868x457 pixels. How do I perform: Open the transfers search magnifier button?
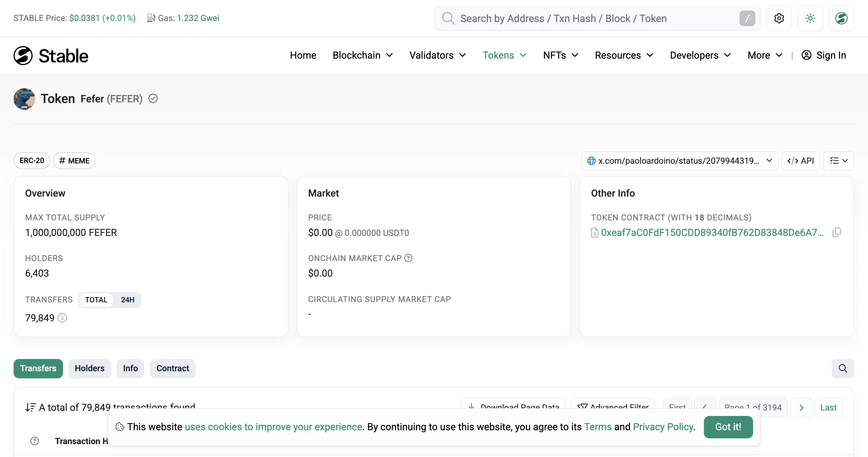pyautogui.click(x=843, y=369)
